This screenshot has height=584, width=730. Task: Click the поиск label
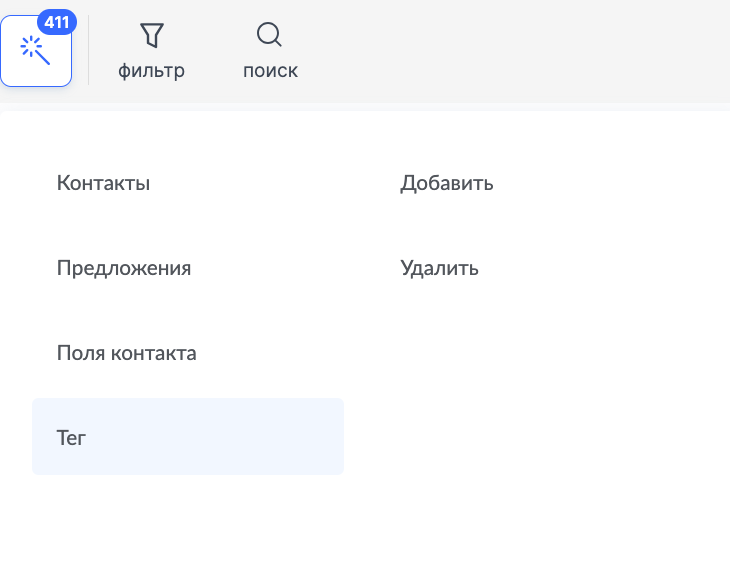click(x=270, y=71)
